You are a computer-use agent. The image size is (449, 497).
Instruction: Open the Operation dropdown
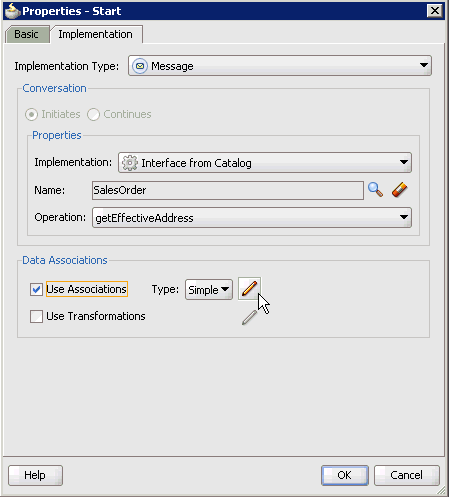pyautogui.click(x=252, y=218)
